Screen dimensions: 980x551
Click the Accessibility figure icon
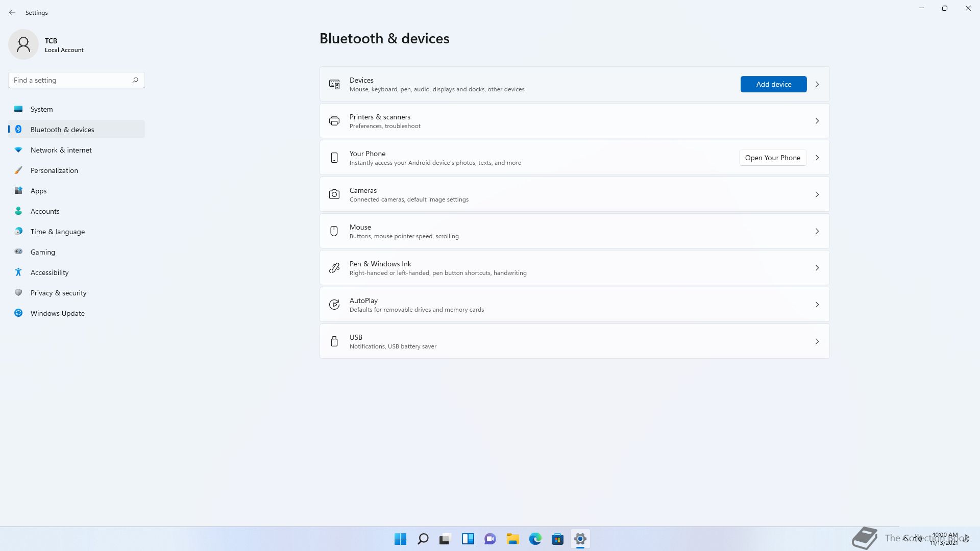click(18, 272)
